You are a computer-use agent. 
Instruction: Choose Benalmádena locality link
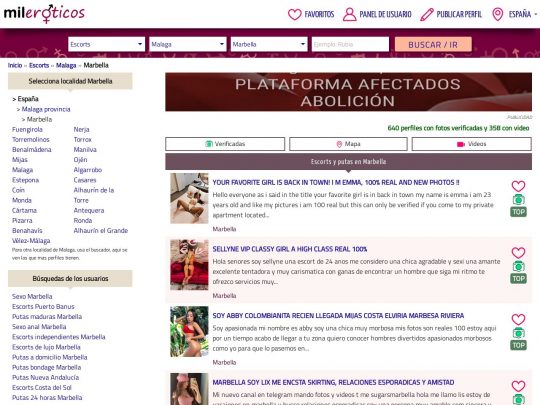(32, 149)
